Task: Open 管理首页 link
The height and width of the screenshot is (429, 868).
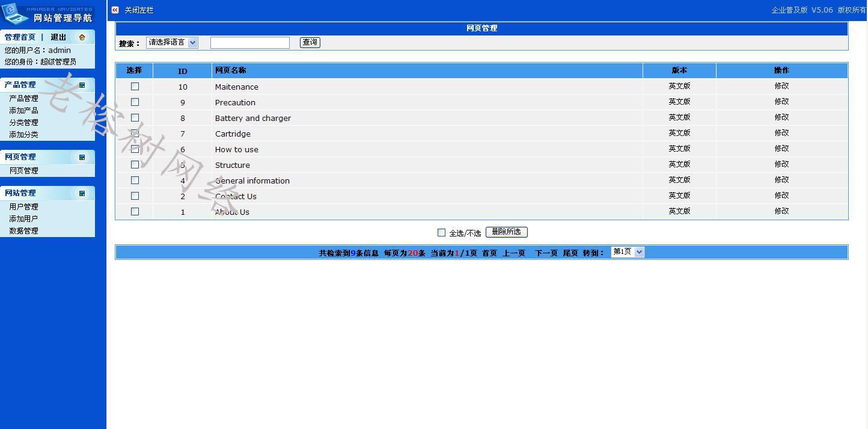Action: (20, 37)
